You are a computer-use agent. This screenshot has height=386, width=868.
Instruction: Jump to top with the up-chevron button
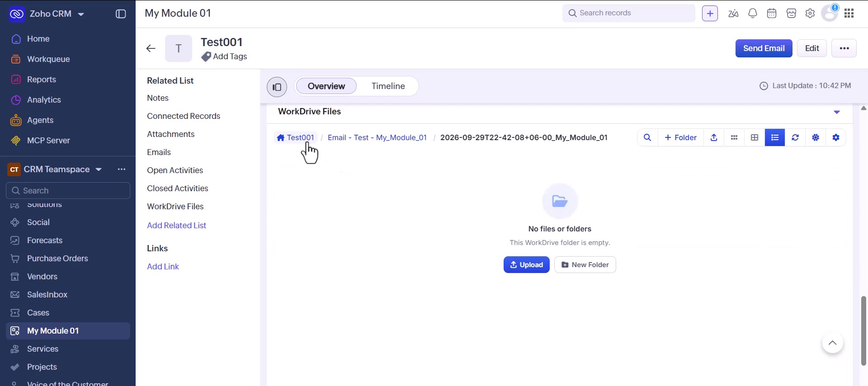832,343
